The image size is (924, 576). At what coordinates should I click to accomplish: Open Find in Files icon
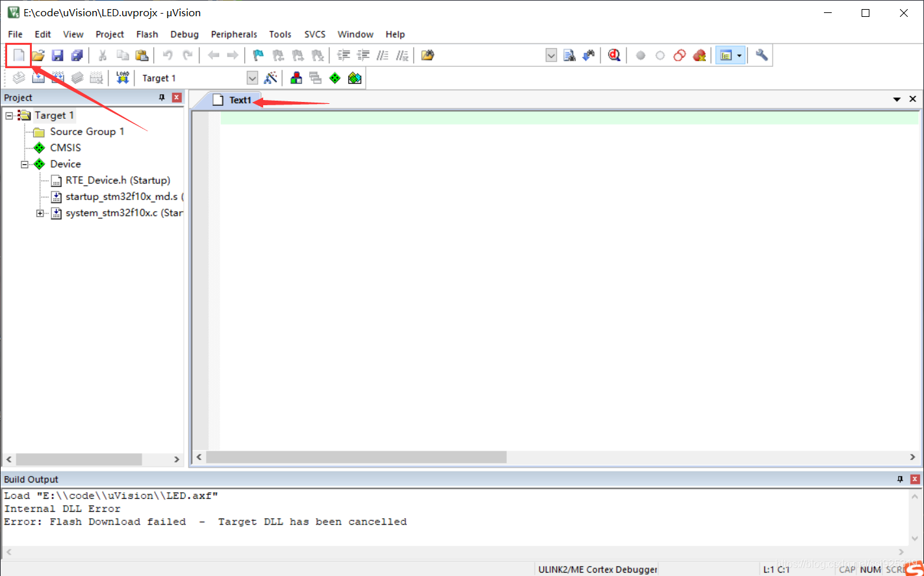click(427, 55)
